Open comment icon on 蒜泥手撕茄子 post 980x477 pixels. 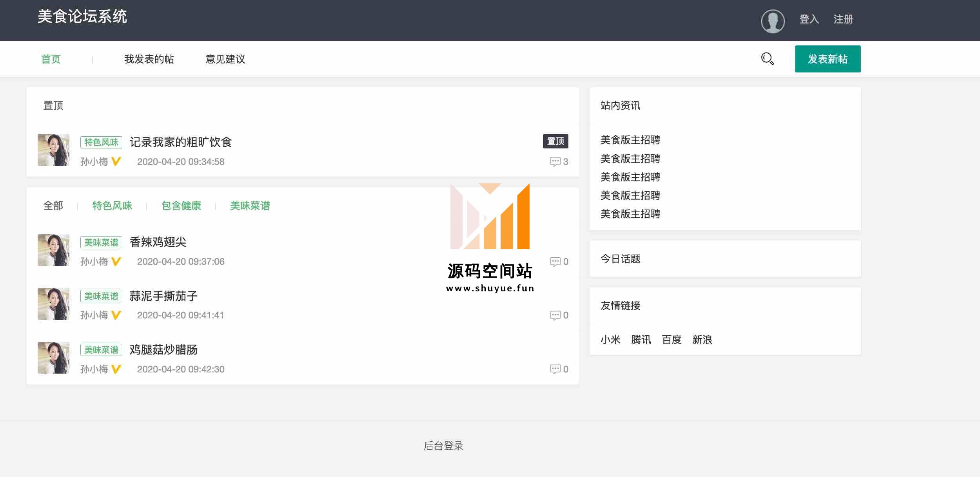tap(555, 315)
